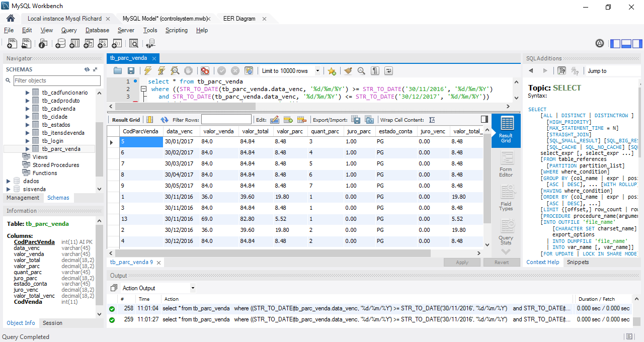Save query as snippet star icon
This screenshot has width=644, height=342.
[x=332, y=71]
